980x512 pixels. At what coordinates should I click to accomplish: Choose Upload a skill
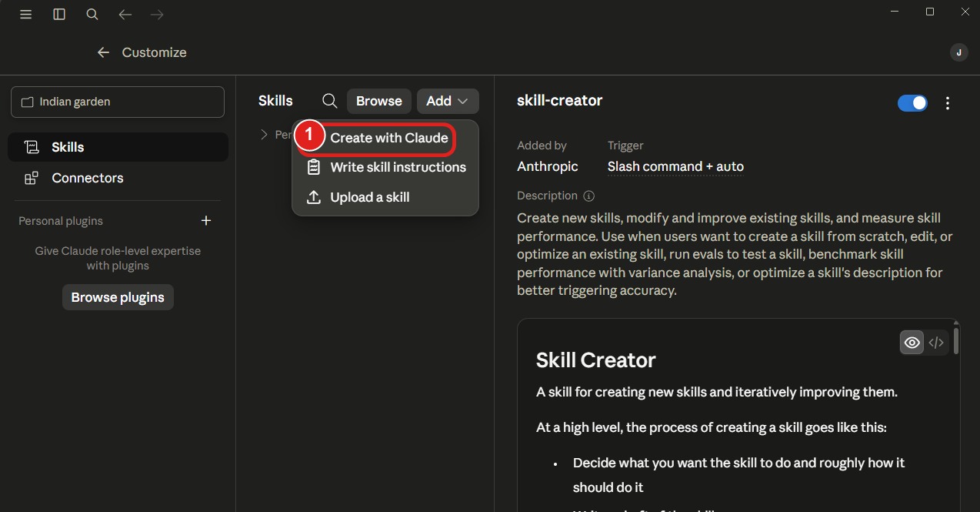pos(385,197)
